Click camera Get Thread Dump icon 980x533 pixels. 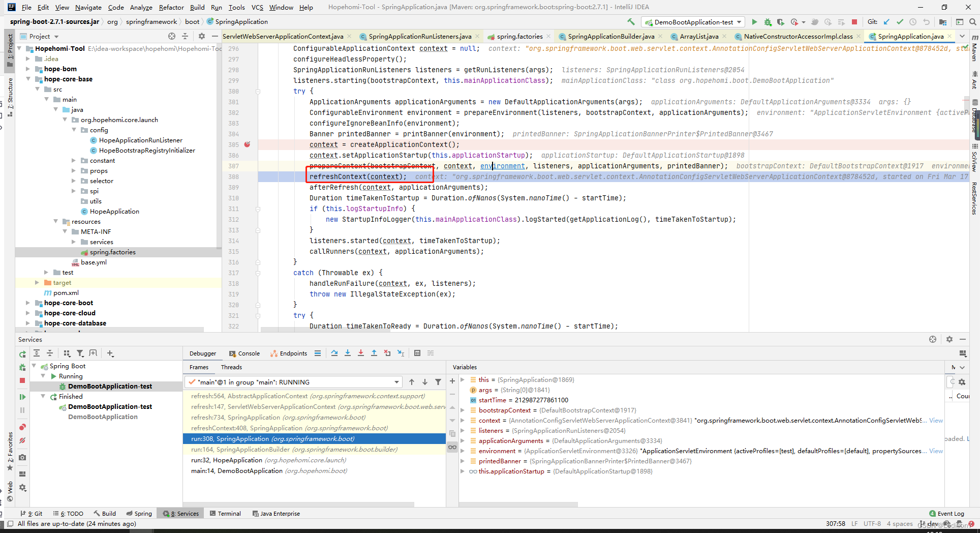click(x=22, y=458)
